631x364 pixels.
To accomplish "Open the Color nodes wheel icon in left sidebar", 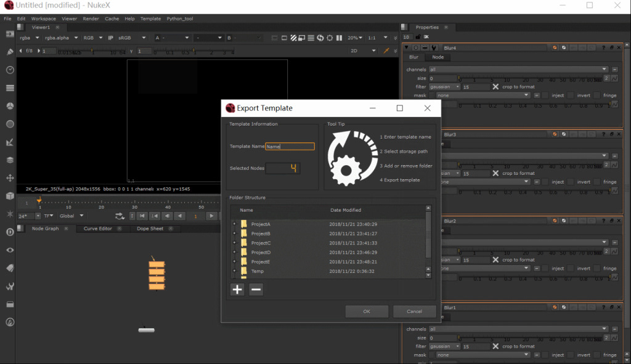I will click(x=10, y=106).
